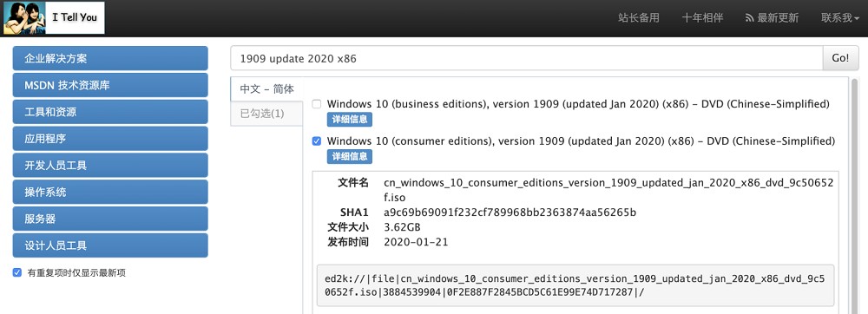Select the release date 2020-01-21

tap(416, 242)
